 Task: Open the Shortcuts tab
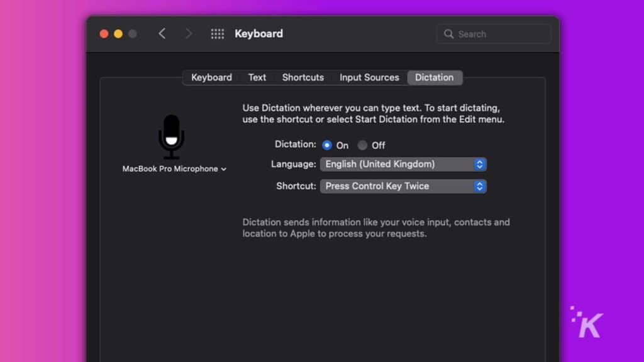pos(303,77)
